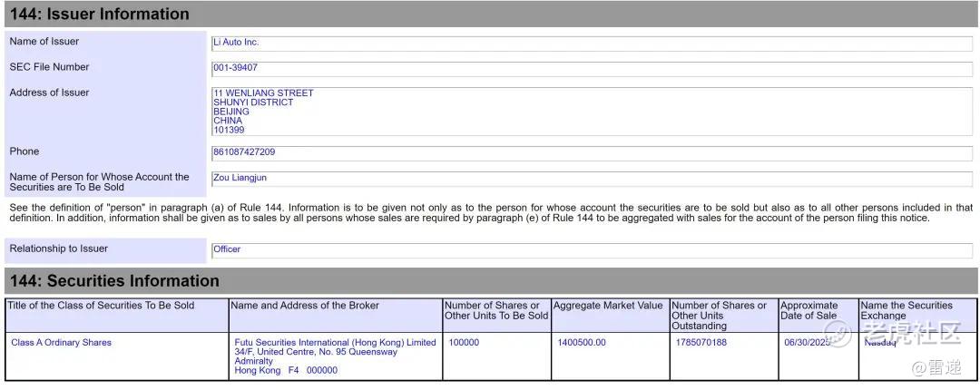Click the '101399' postal code line

click(x=229, y=130)
